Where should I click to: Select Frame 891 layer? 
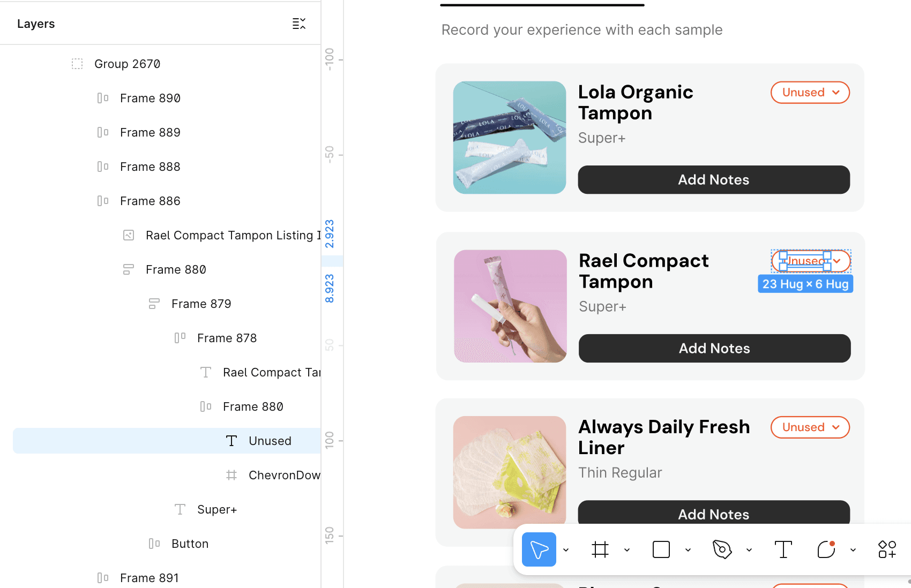tap(150, 578)
